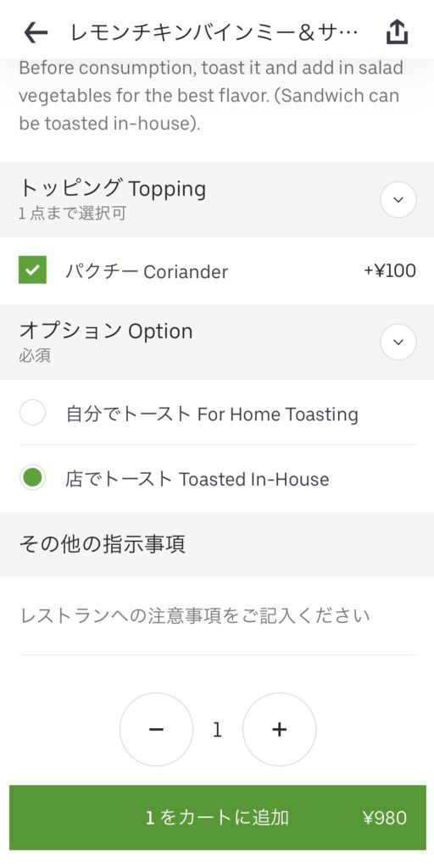This screenshot has height=868, width=434.
Task: Tap the +¥100 price for Coriander
Action: [x=390, y=270]
